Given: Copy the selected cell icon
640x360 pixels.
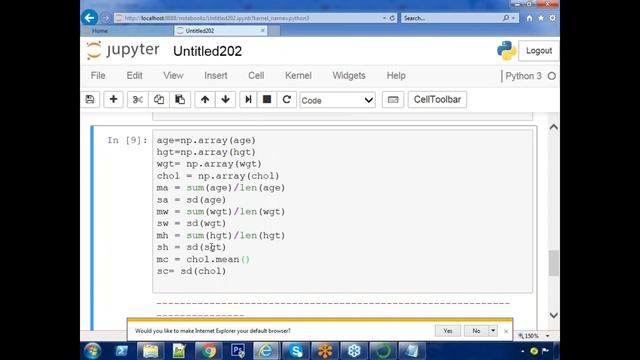Looking at the screenshot, I should [x=159, y=100].
